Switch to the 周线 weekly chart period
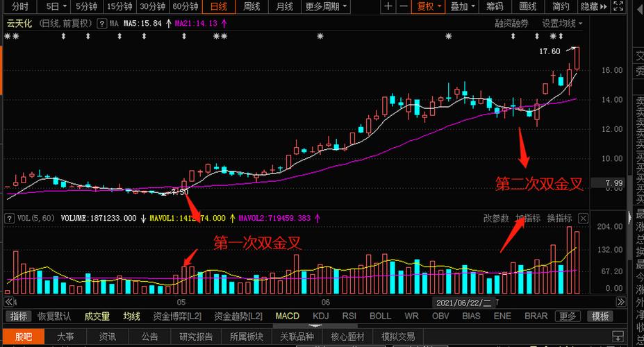Image resolution: width=644 pixels, height=347 pixels. pos(251,7)
